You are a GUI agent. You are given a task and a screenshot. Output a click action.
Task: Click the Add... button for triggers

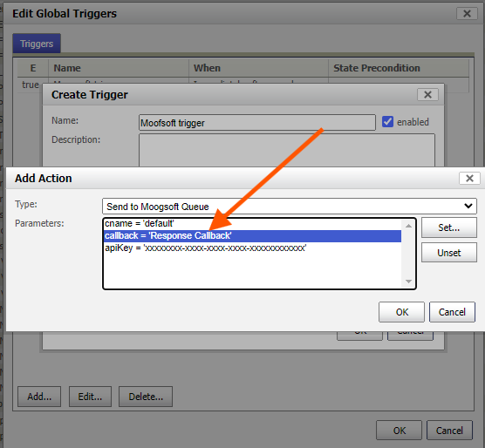[x=39, y=397]
